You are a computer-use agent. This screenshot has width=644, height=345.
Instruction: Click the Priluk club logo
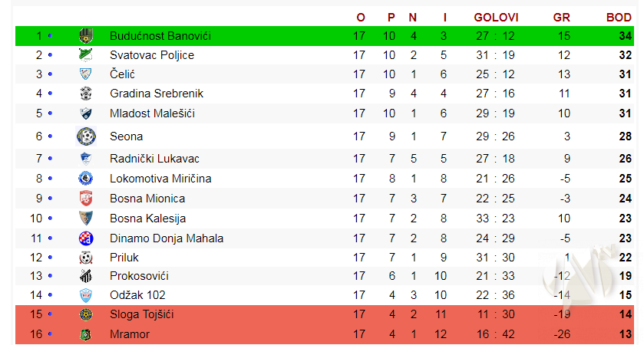click(86, 258)
